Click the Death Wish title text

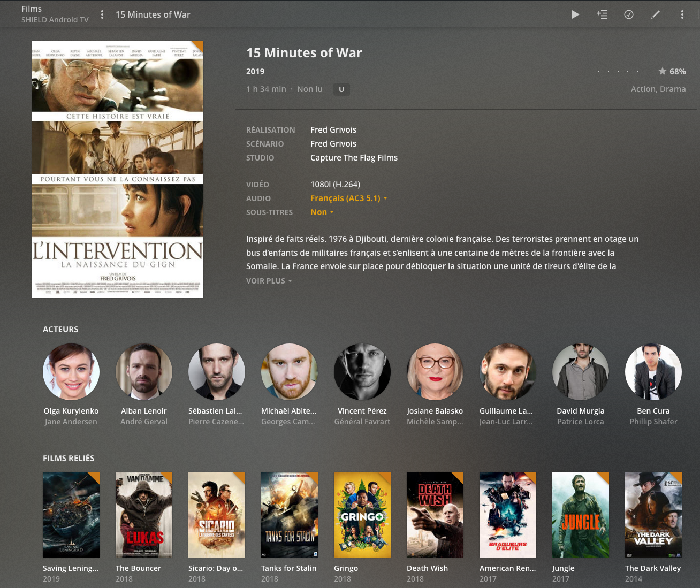427,568
